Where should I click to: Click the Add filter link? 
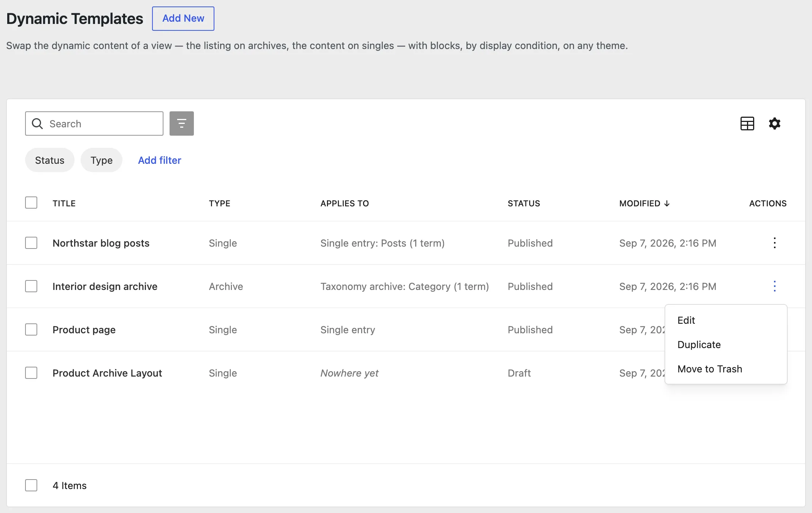click(160, 160)
